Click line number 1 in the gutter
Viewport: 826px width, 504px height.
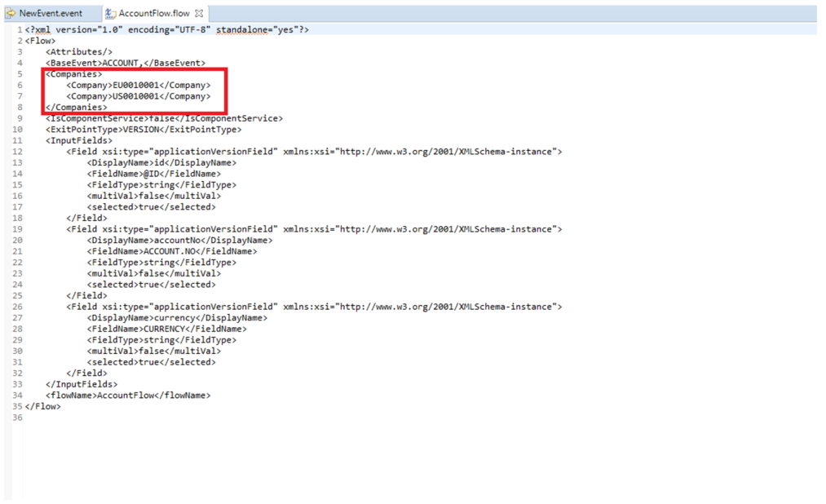click(18, 29)
